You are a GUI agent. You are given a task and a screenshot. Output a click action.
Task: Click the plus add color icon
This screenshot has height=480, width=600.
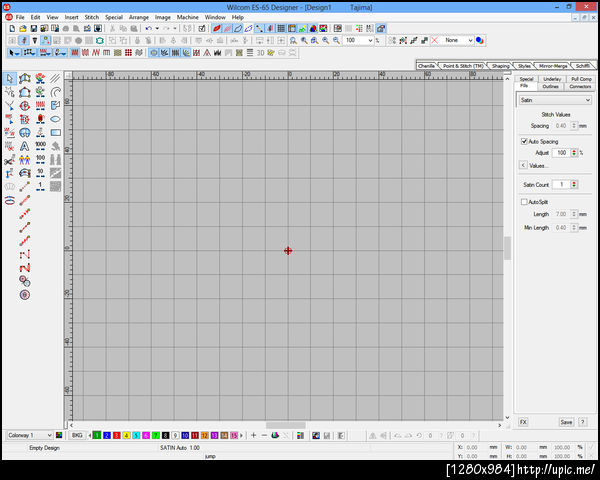coord(253,436)
